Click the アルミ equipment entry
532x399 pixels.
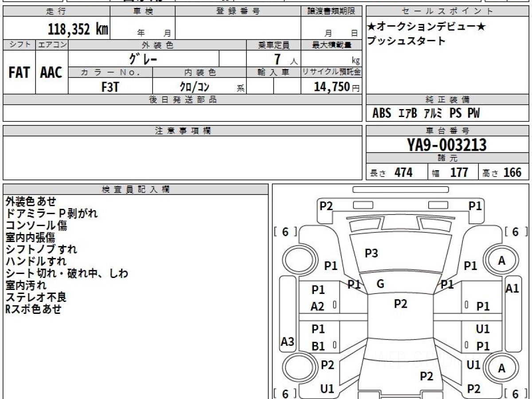(433, 113)
